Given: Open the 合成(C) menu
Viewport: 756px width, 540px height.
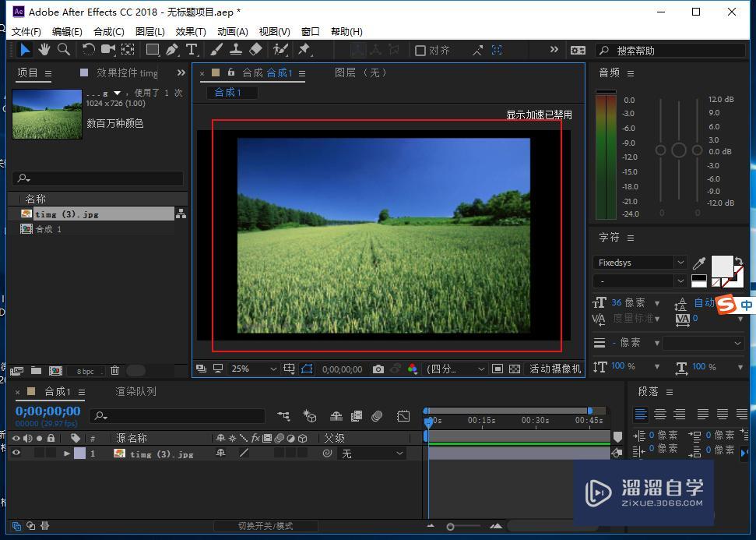Looking at the screenshot, I should coord(109,32).
